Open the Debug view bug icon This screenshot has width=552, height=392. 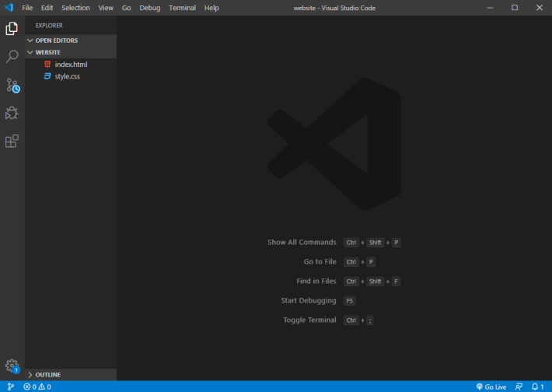tap(12, 113)
